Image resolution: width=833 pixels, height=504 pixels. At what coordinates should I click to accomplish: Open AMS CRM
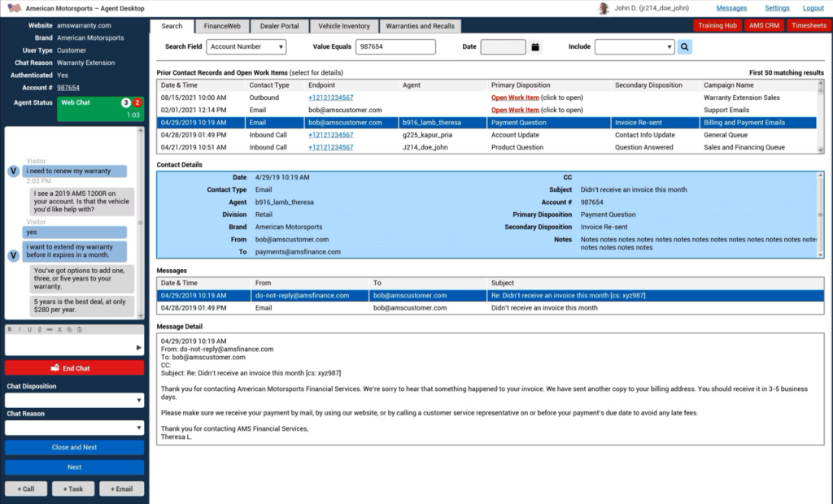point(764,25)
